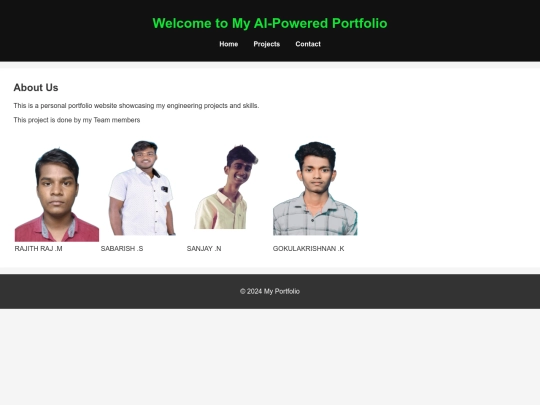Screen dimensions: 540x405
Task: Click the SANJAY .N name caption
Action: tap(204, 249)
